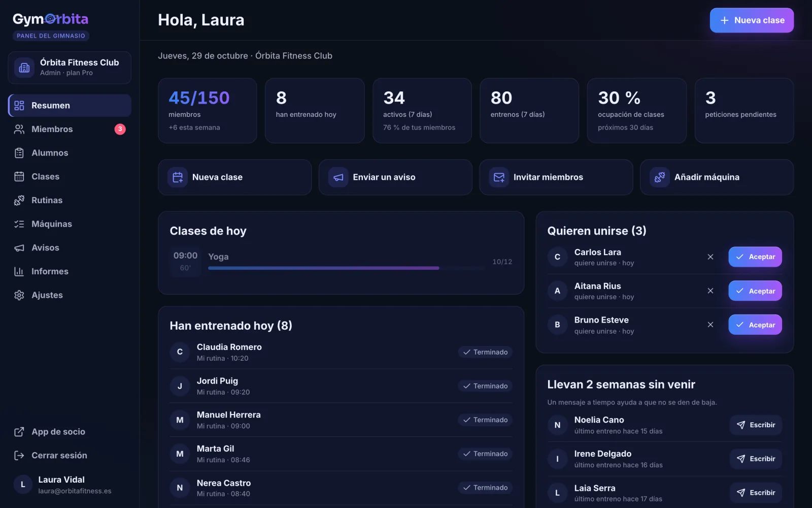Click the Yoga class occupancy progress bar

(347, 268)
